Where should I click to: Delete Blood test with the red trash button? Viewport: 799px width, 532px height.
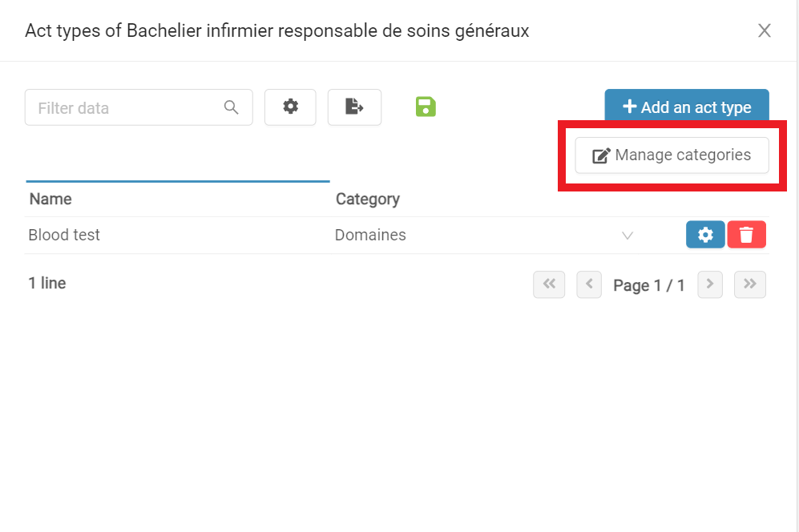(x=747, y=235)
